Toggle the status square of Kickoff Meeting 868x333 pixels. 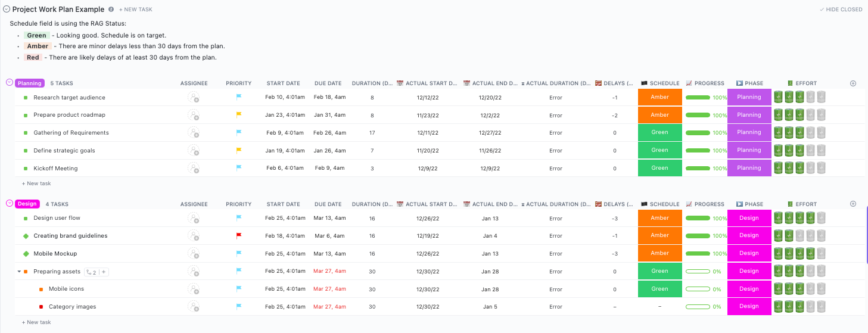coord(26,169)
